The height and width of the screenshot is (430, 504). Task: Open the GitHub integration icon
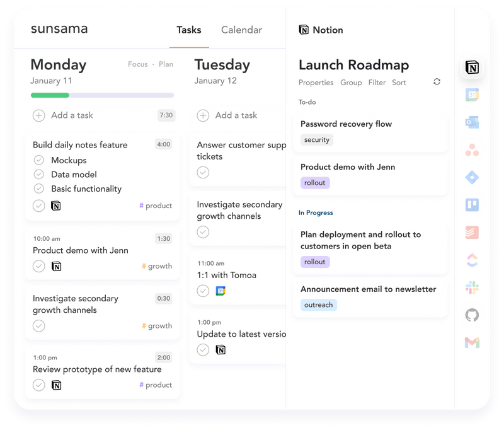tap(472, 315)
